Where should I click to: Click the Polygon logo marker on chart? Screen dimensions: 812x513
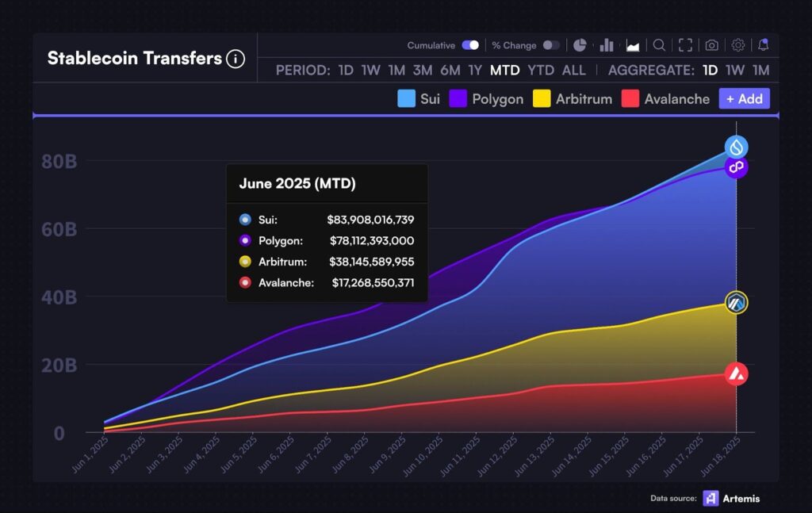click(x=737, y=167)
